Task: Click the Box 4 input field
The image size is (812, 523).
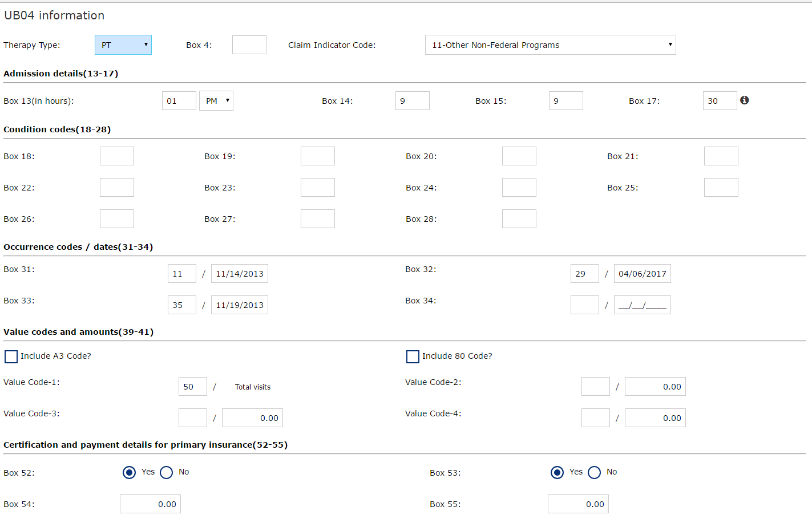Action: pyautogui.click(x=249, y=45)
